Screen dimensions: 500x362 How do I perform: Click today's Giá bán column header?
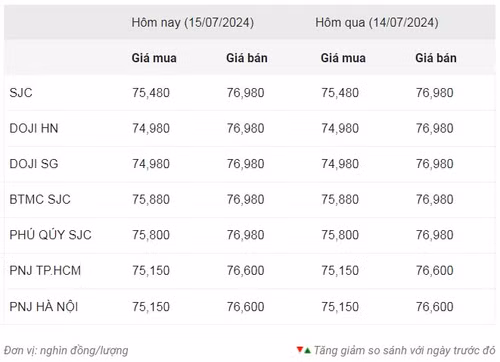point(247,58)
